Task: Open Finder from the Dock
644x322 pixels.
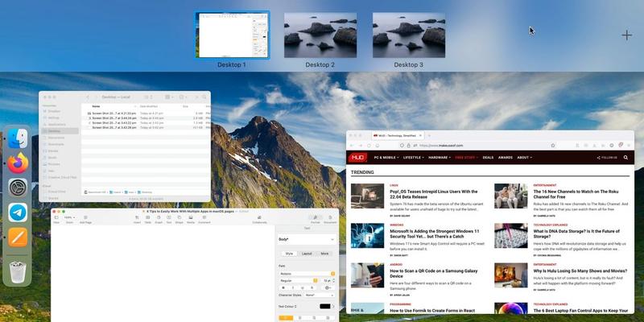Action: click(18, 138)
